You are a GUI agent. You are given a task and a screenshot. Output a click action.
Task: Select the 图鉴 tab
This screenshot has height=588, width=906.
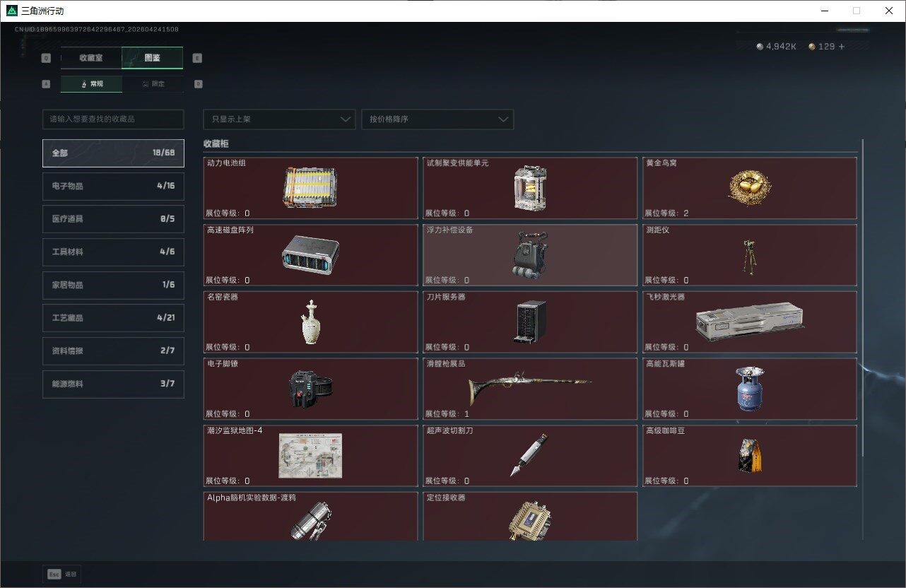tap(152, 58)
